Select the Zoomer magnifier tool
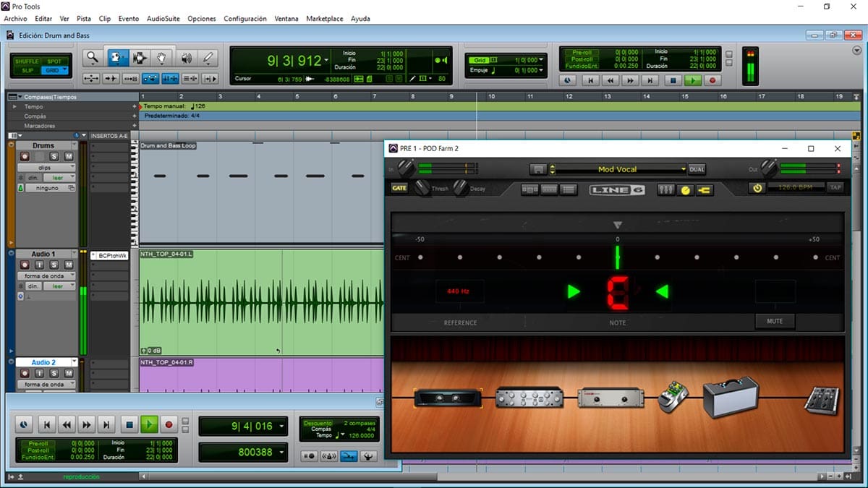Screen dimensions: 868x488 coord(93,58)
